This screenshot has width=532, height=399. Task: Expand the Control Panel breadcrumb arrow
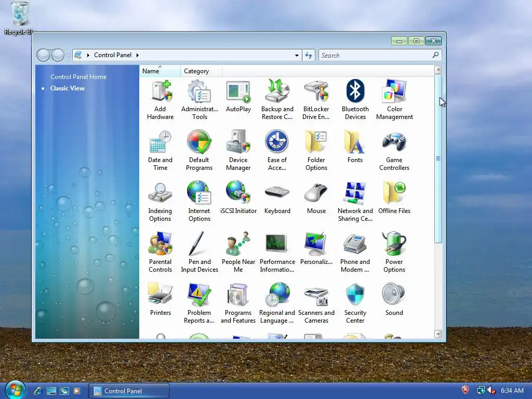pos(137,55)
